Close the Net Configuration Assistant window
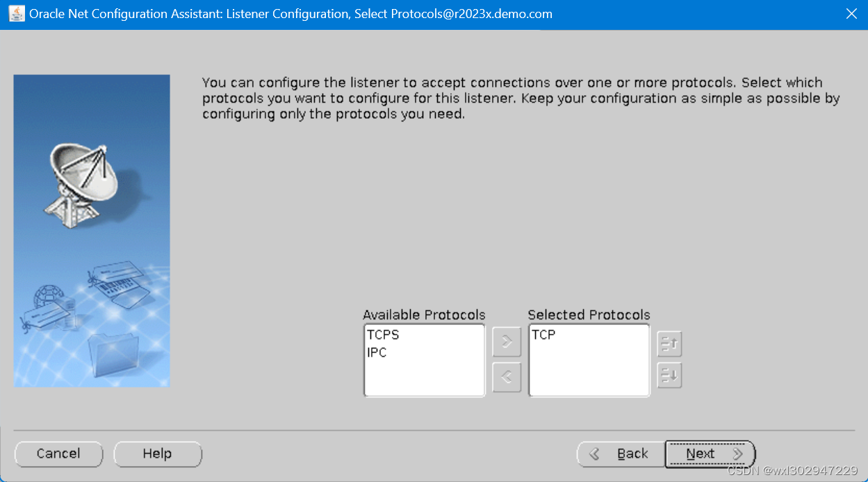 coord(851,13)
